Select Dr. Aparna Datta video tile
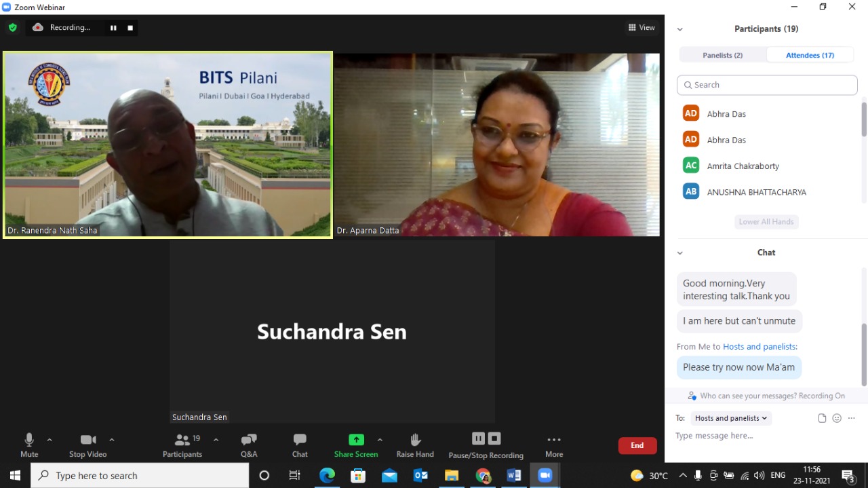The width and height of the screenshot is (868, 488). (496, 145)
